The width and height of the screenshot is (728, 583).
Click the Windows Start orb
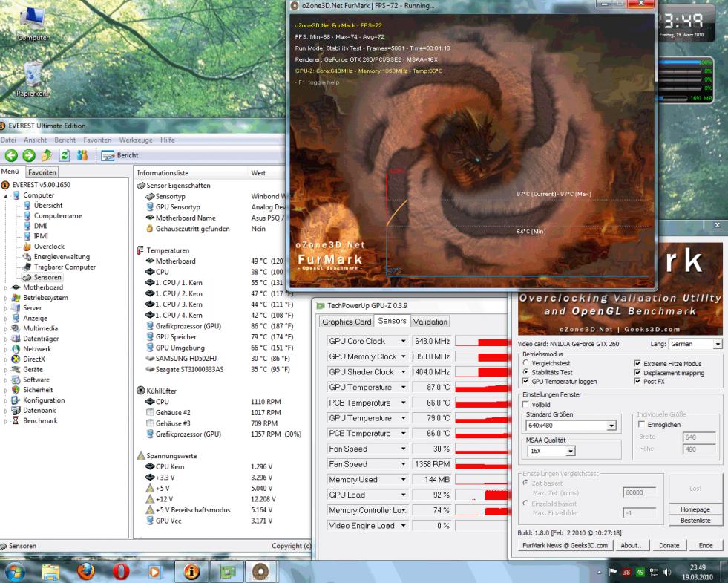tap(14, 571)
